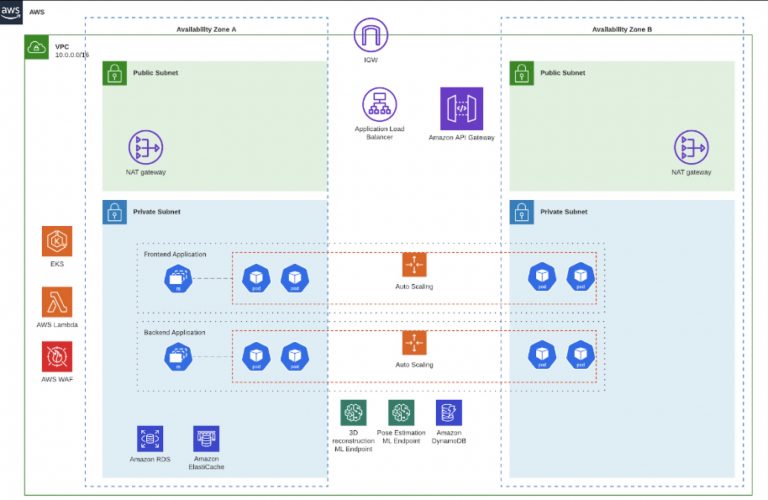Click the orange EKS icon
Viewport: 768px width, 500px height.
(x=57, y=241)
